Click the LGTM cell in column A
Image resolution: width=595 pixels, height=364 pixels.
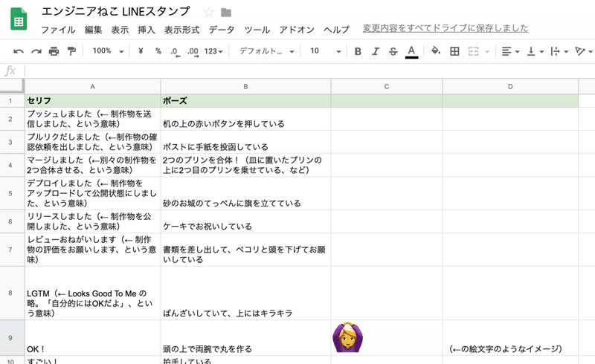click(x=92, y=293)
